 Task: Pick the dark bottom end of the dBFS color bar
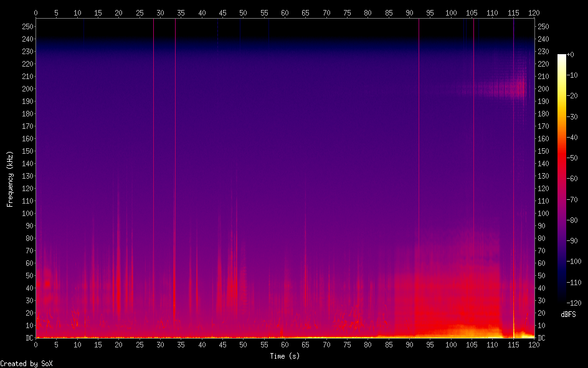(x=562, y=301)
